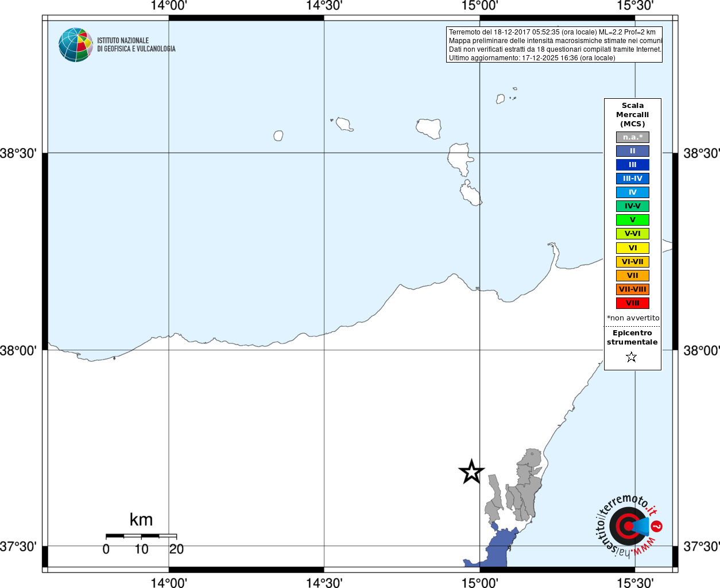This screenshot has height=588, width=720.
Task: Click the top 14°30' longitude label
Action: pos(324,6)
